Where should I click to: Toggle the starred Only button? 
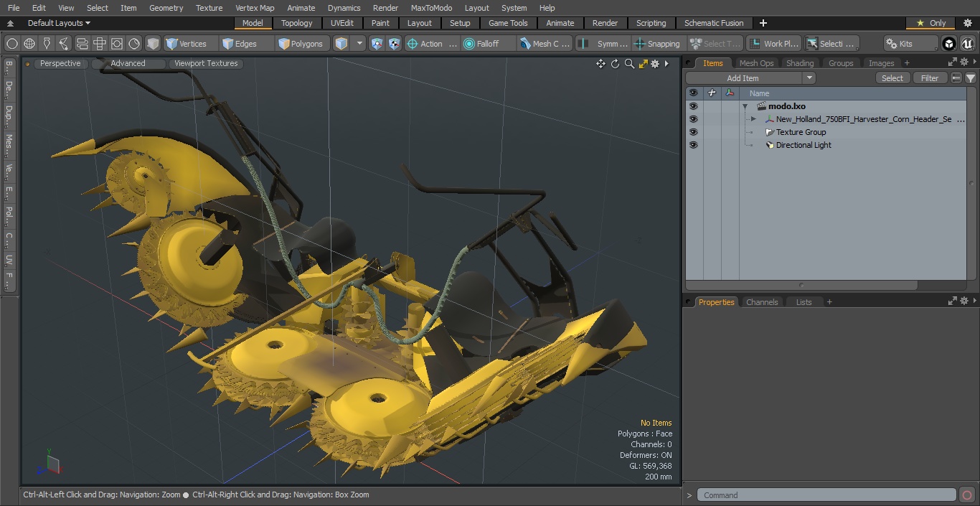coord(930,23)
